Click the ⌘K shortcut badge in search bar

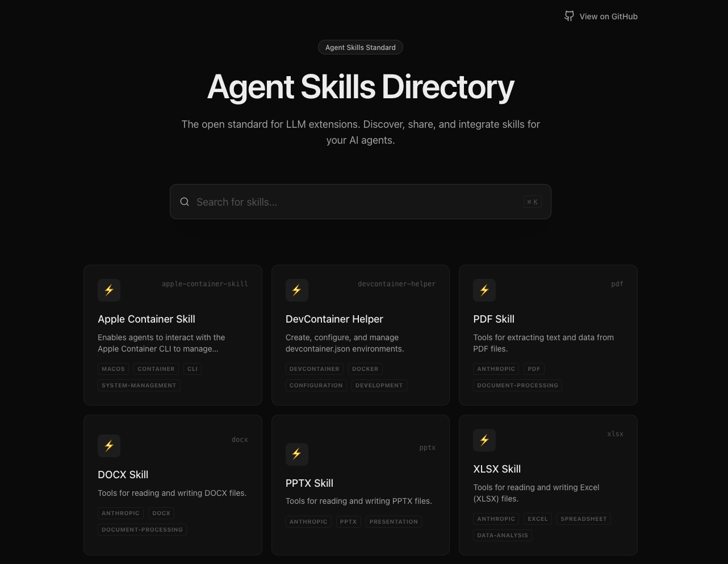tap(532, 202)
